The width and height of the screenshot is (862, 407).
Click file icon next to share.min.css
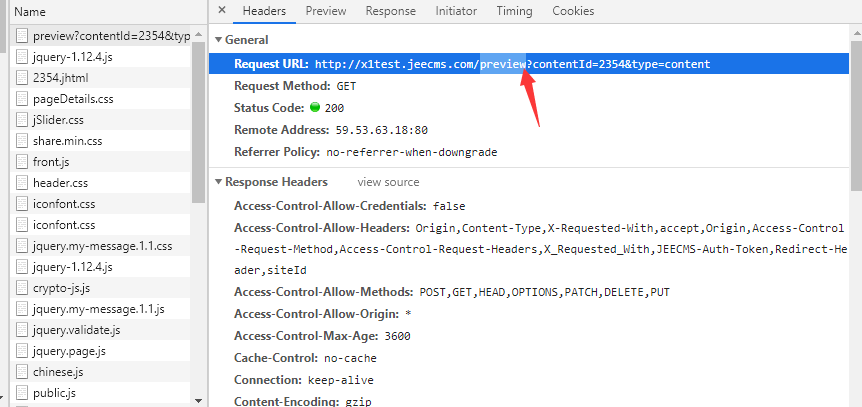(21, 141)
